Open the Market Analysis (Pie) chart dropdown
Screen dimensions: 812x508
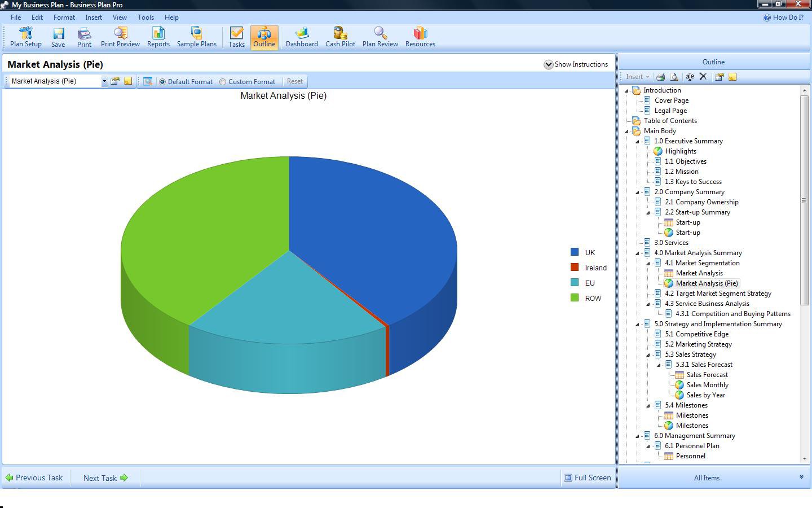(x=104, y=81)
